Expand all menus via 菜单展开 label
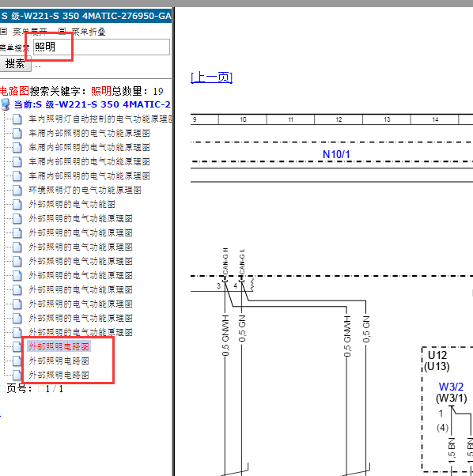Screen dimensions: 473x476 point(30,32)
